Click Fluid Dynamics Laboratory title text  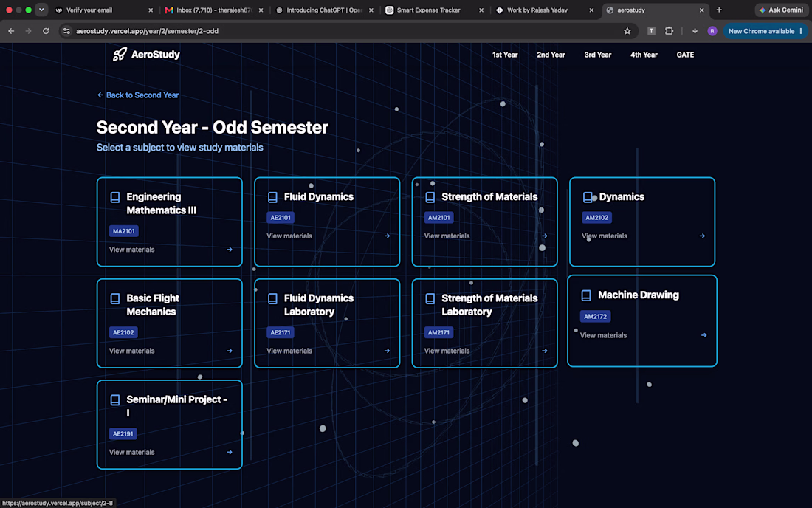point(318,305)
